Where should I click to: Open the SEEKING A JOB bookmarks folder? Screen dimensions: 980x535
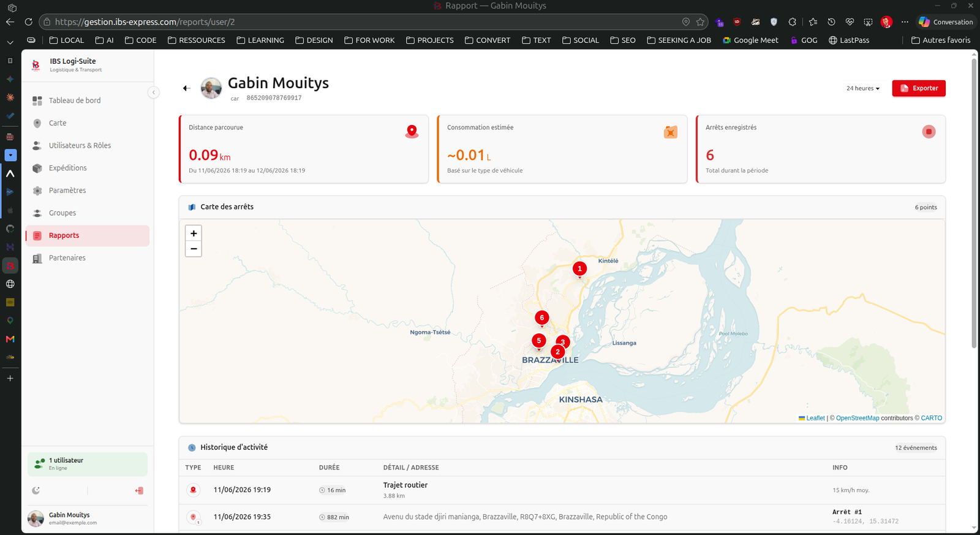coord(679,40)
